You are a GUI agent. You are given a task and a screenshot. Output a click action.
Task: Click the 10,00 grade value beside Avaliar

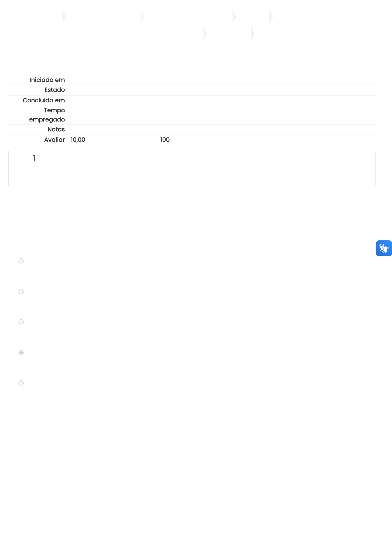78,140
